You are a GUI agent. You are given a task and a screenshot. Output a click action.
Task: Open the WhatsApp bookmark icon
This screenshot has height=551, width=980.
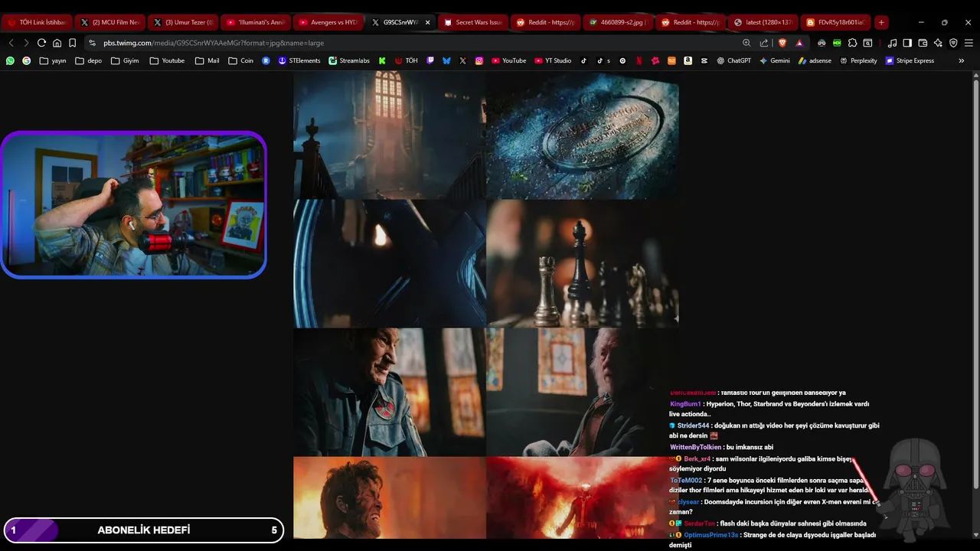pos(10,60)
